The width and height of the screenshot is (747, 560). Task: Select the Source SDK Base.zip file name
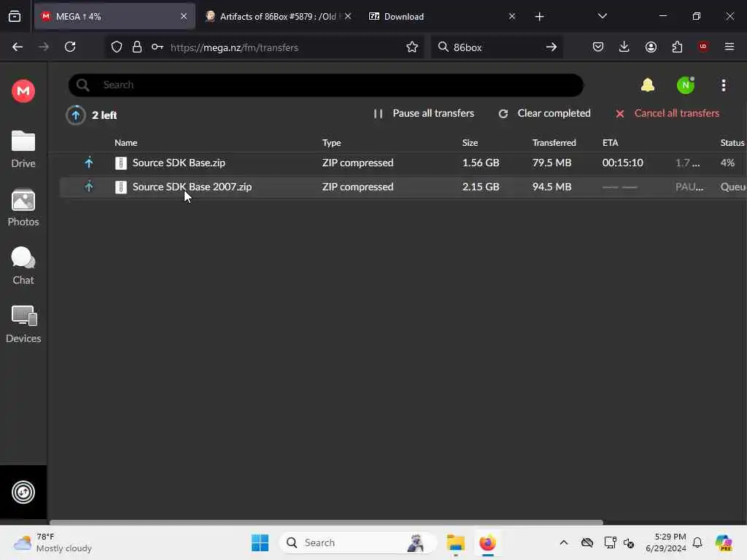(179, 163)
